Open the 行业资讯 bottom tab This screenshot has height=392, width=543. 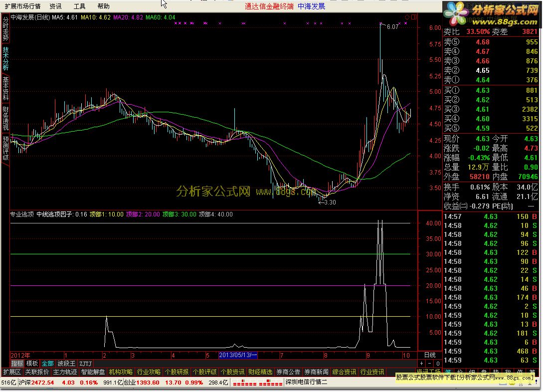[x=372, y=372]
